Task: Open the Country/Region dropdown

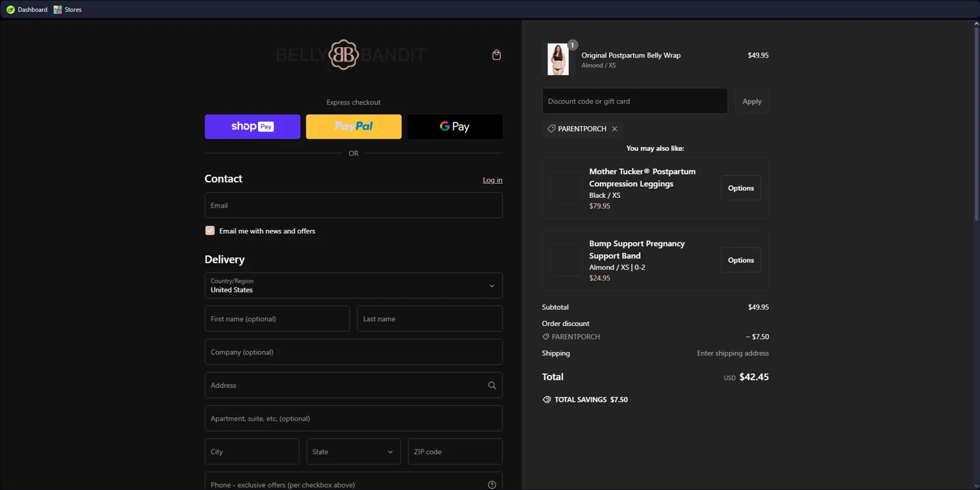Action: (x=353, y=286)
